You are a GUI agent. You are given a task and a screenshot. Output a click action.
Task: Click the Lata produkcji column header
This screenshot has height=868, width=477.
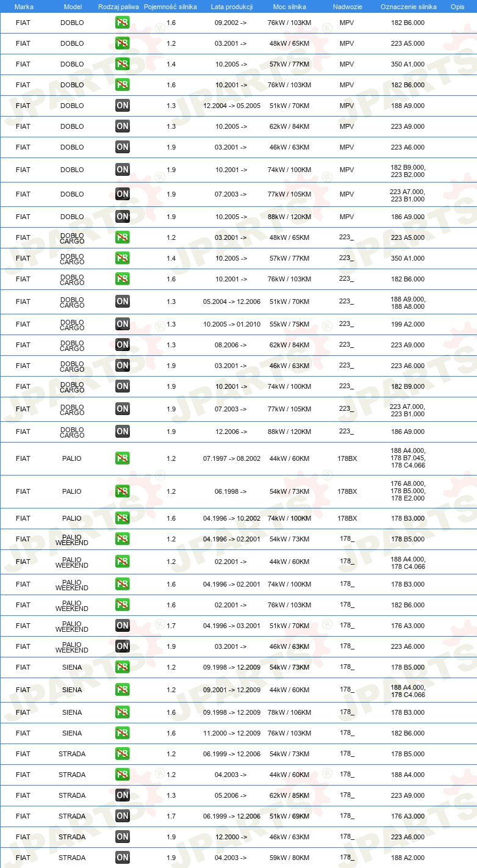pyautogui.click(x=232, y=7)
